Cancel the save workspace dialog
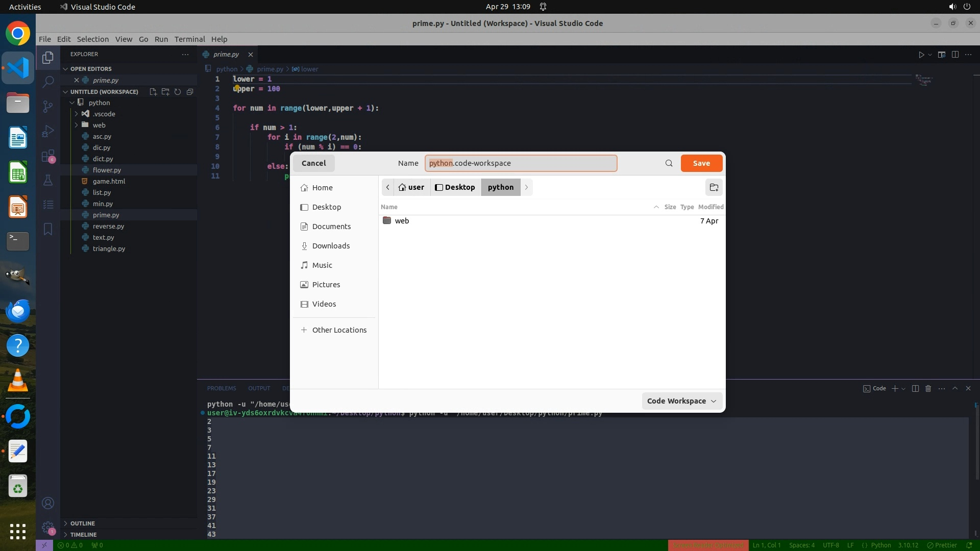The height and width of the screenshot is (551, 980). [313, 163]
